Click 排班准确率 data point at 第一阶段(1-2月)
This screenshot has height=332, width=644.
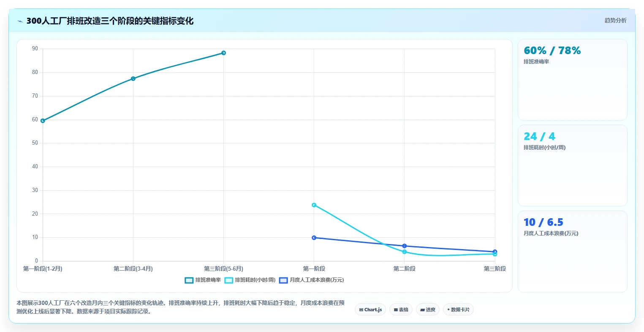[43, 121]
